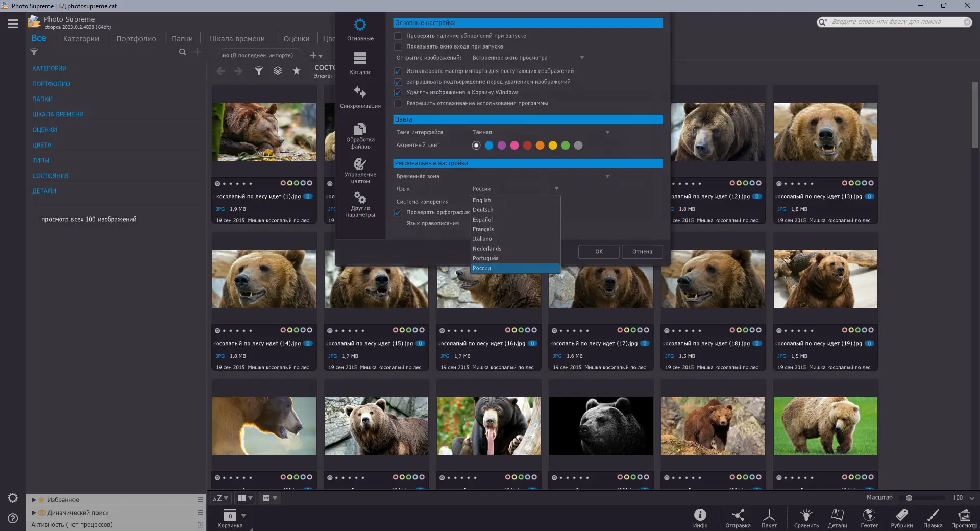The image size is (980, 531).
Task: Click the star favorites icon in toolbar
Action: (x=297, y=70)
